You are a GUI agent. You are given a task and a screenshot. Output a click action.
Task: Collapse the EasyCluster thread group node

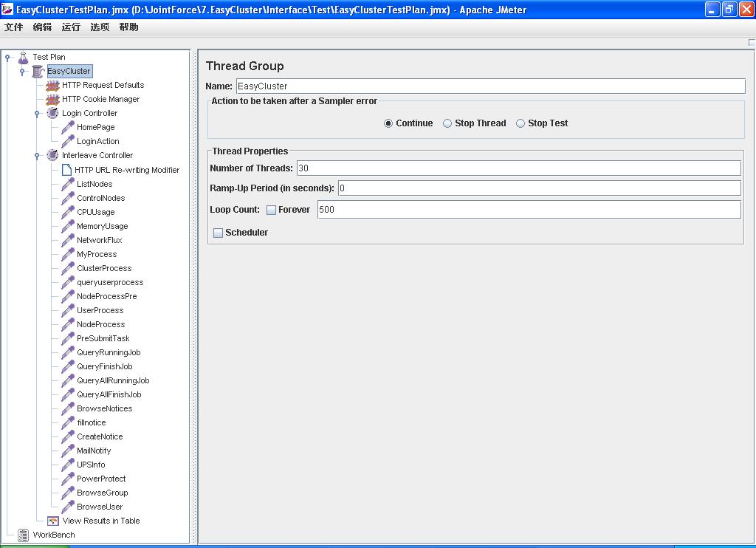pos(21,72)
